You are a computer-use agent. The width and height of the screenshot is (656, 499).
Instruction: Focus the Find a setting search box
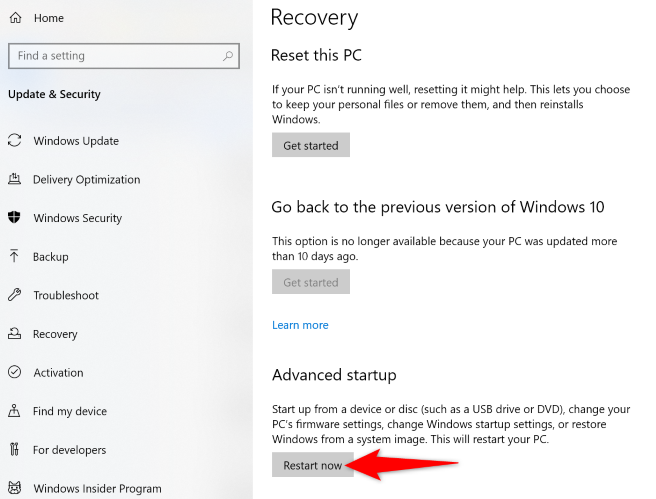pos(115,56)
